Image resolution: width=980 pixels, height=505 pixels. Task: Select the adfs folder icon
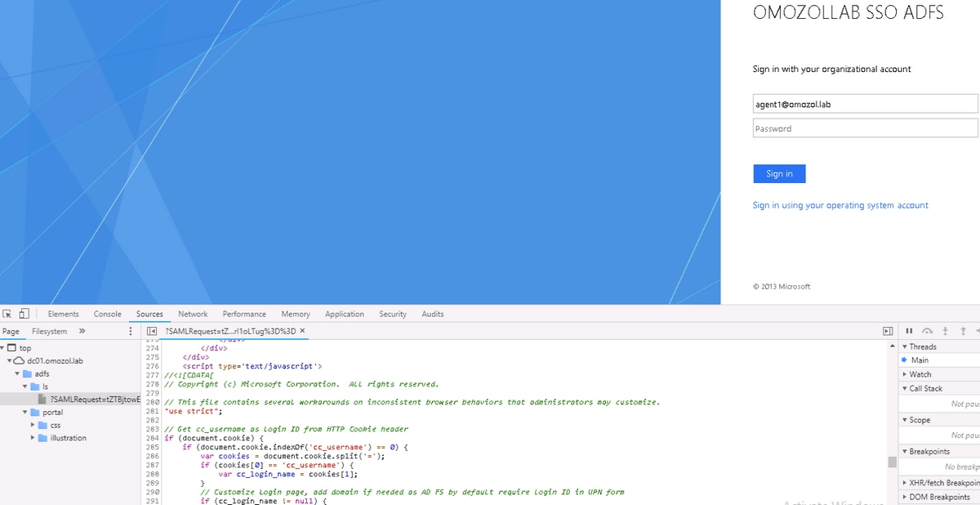pos(27,373)
